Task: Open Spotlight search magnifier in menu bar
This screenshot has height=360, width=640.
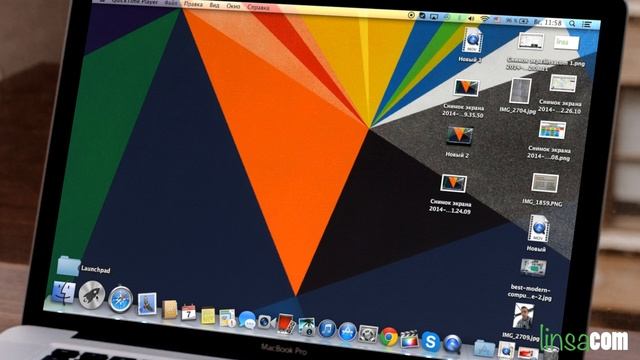Action: [x=572, y=24]
